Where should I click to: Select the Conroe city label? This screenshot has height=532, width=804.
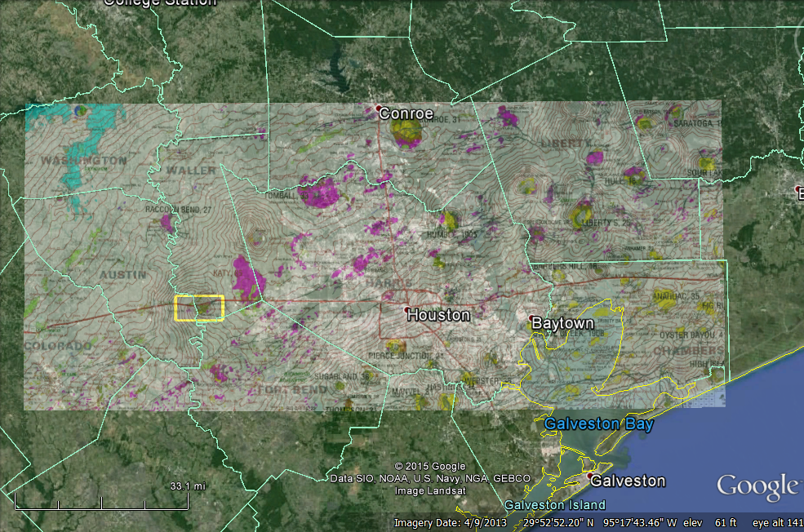click(x=406, y=113)
